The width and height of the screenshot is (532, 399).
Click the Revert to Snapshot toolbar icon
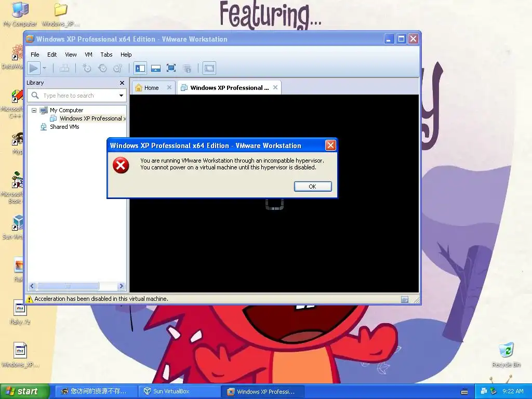pos(102,68)
